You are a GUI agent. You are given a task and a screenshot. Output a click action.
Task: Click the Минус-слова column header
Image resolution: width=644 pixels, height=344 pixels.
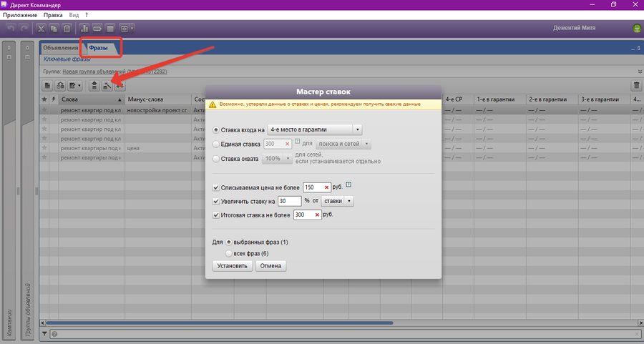[158, 99]
